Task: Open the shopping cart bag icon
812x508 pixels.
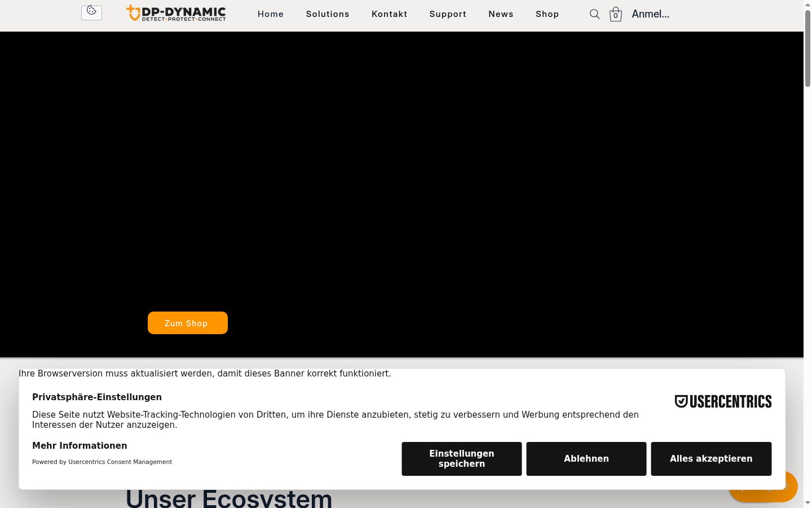Action: (x=616, y=15)
